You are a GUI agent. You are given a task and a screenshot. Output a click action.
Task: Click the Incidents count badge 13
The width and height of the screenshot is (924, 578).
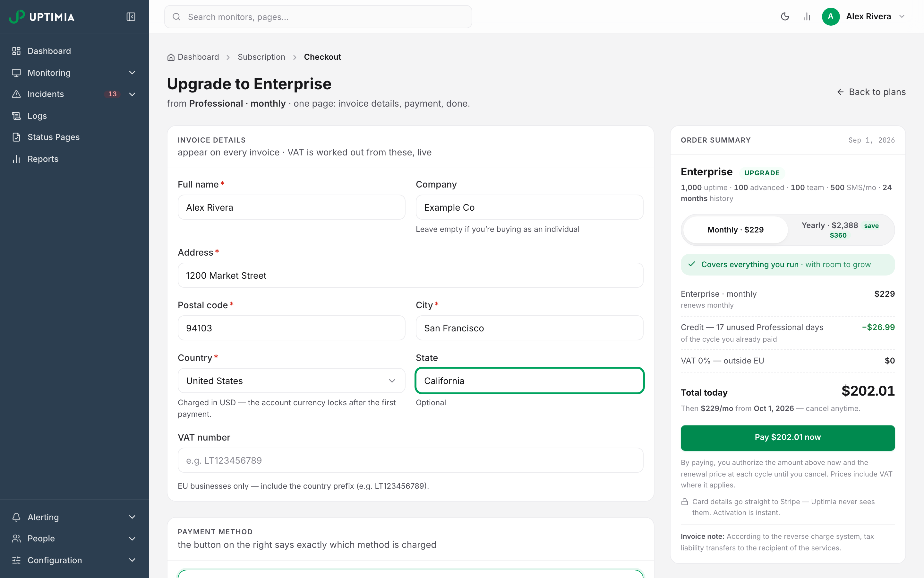[x=112, y=94]
